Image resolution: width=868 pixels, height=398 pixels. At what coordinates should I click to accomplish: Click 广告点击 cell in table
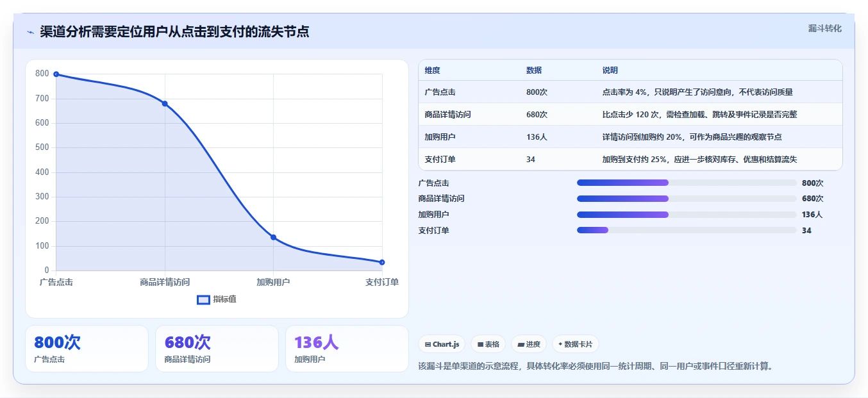[x=440, y=92]
